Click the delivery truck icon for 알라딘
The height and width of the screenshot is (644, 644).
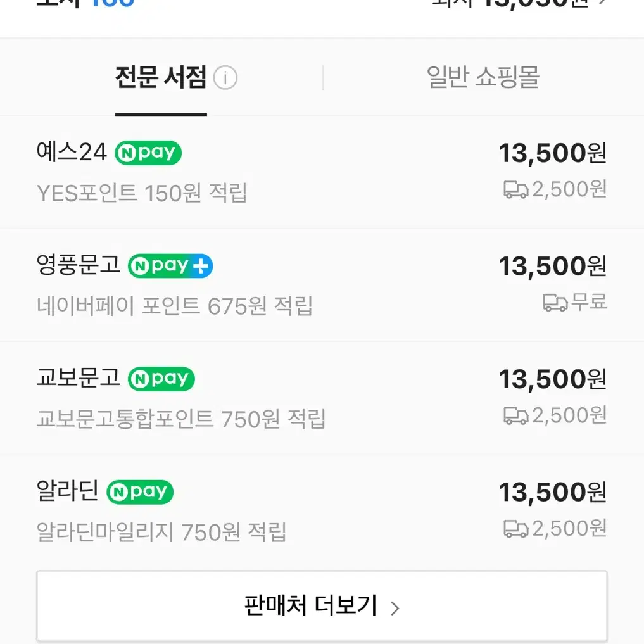(x=516, y=529)
